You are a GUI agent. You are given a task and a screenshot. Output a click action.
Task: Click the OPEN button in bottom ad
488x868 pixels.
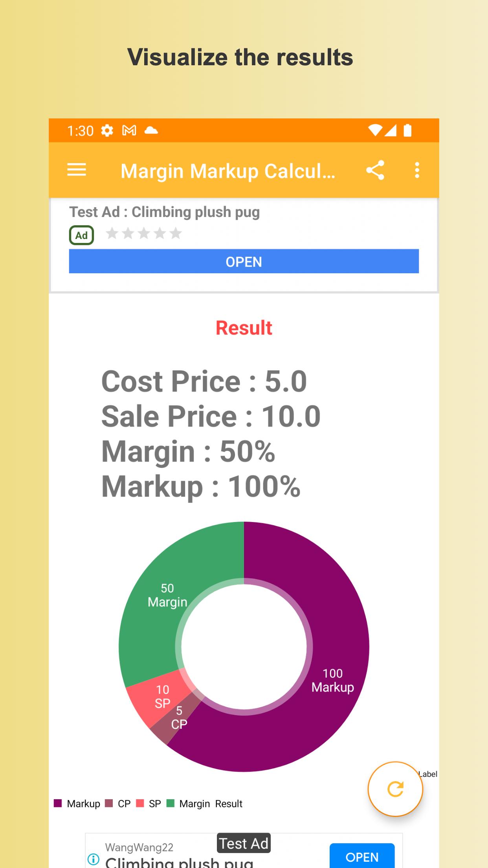click(x=362, y=856)
